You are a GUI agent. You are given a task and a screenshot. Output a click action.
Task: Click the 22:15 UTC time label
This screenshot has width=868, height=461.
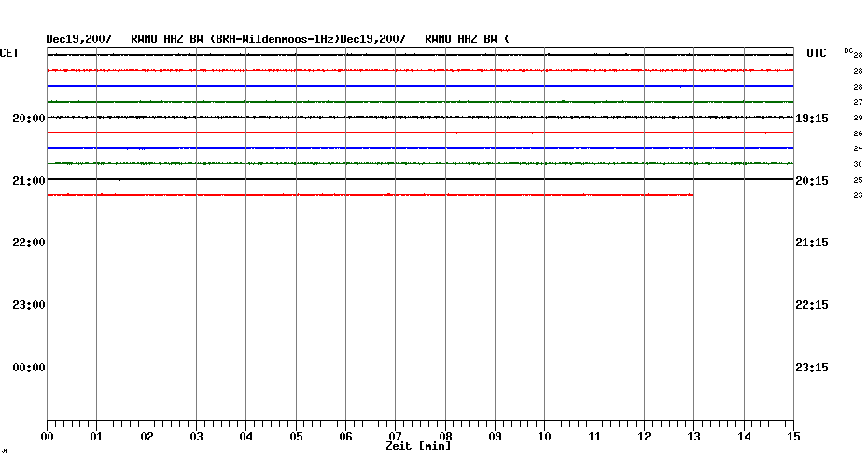[x=812, y=305]
